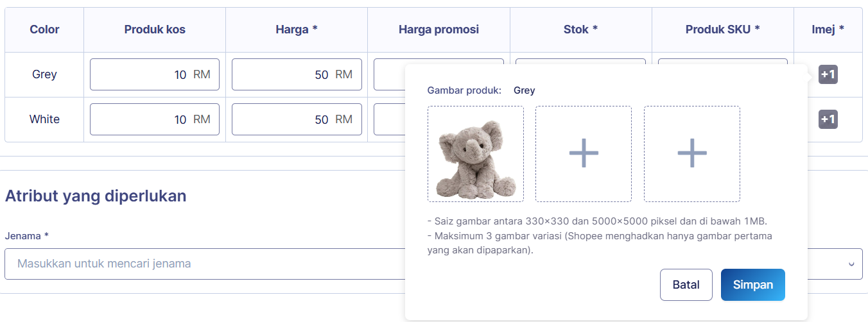Edit Produk kos field for White

click(154, 119)
